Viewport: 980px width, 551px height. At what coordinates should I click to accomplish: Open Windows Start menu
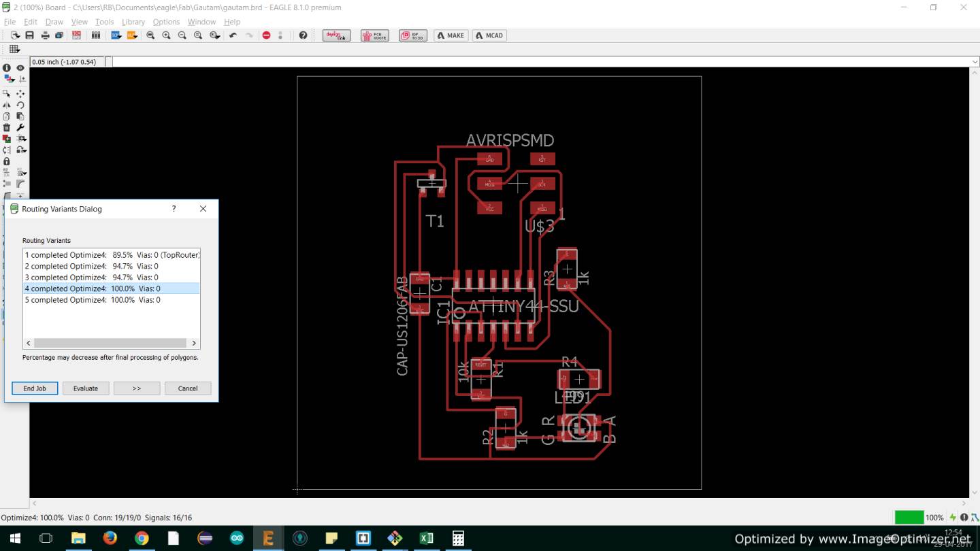(14, 538)
